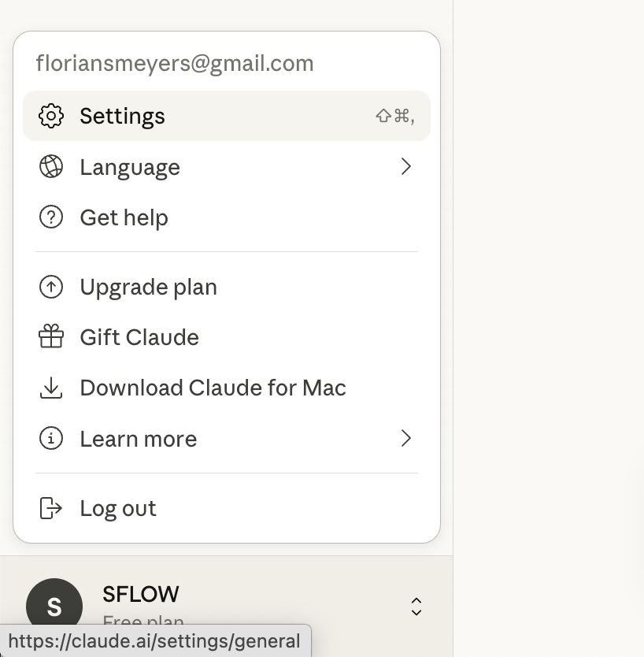644x657 pixels.
Task: Click the download icon beside Download Claude for Mac
Action: coord(50,388)
